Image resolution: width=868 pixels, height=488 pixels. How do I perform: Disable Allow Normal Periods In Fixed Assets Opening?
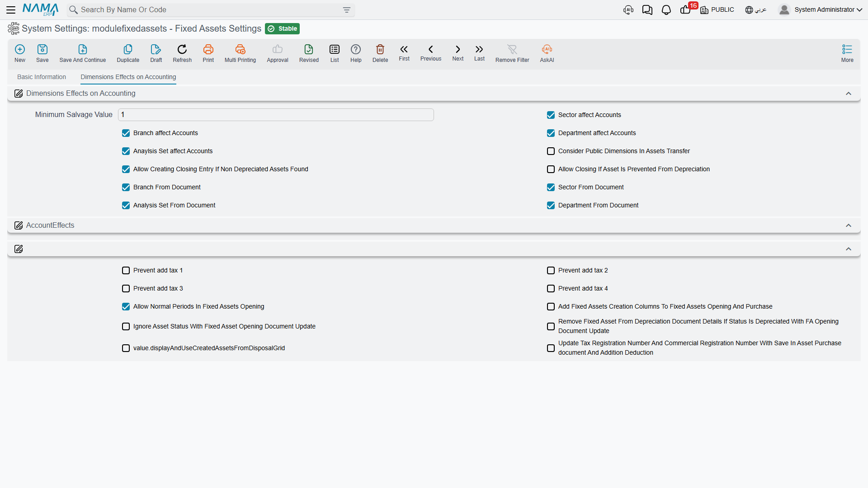click(126, 307)
